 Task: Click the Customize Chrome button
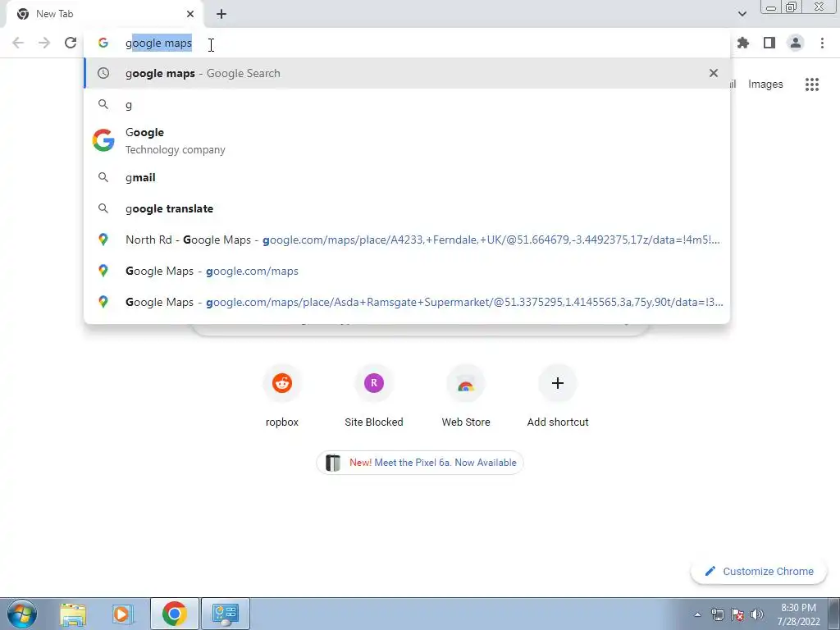pyautogui.click(x=759, y=571)
